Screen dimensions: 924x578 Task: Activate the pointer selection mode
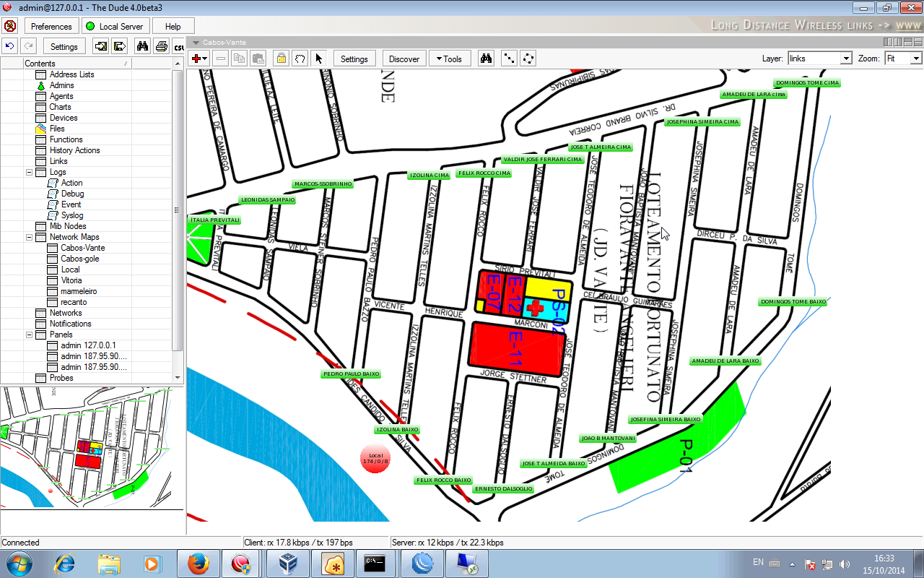pyautogui.click(x=319, y=59)
